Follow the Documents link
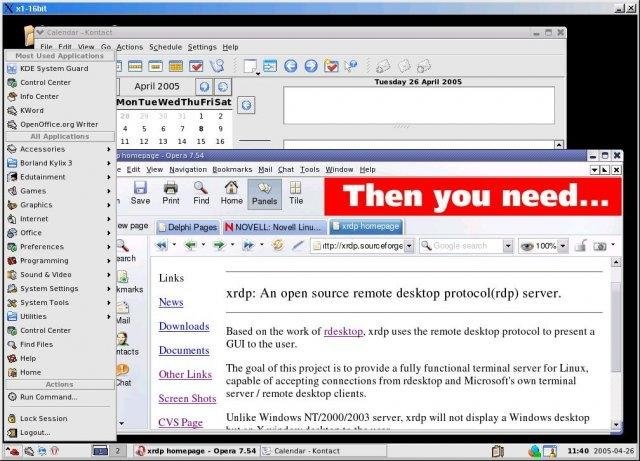 (x=184, y=350)
